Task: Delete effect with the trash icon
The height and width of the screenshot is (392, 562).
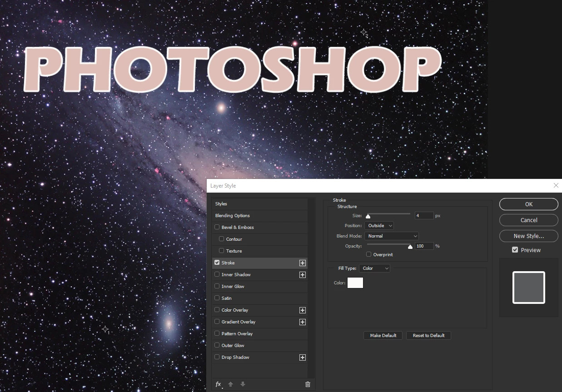Action: (x=308, y=384)
